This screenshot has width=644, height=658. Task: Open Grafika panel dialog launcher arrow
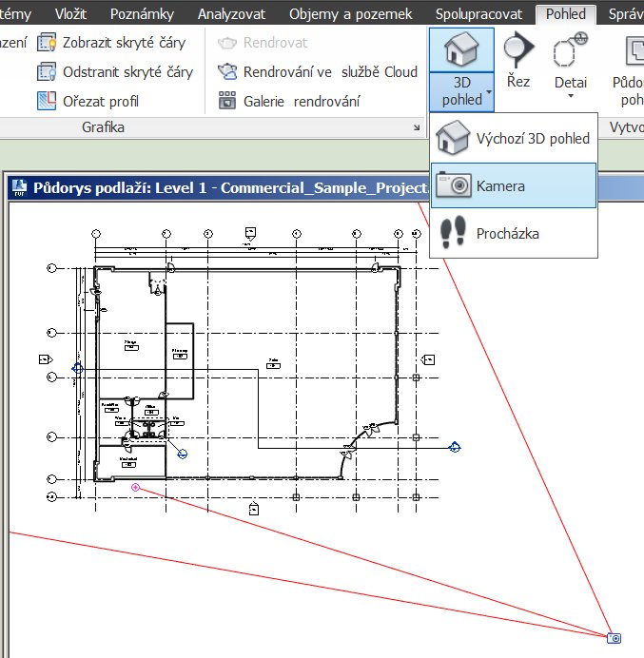(x=417, y=127)
